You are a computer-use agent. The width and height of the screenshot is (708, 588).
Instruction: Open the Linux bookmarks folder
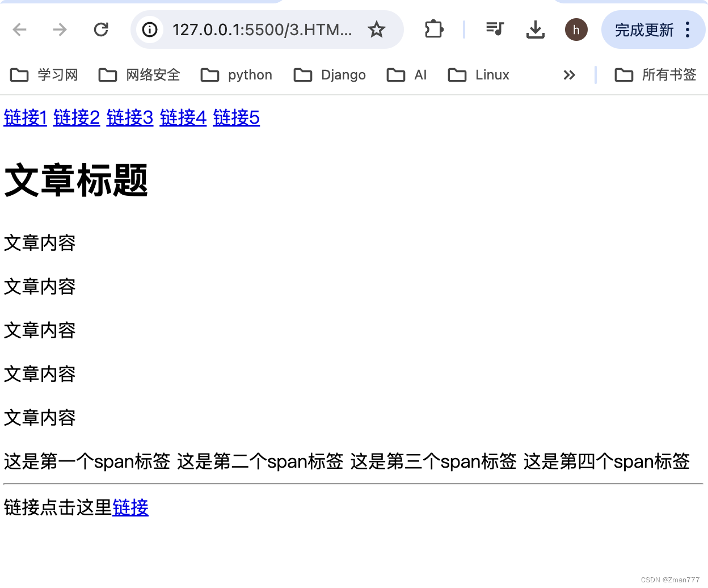(478, 74)
